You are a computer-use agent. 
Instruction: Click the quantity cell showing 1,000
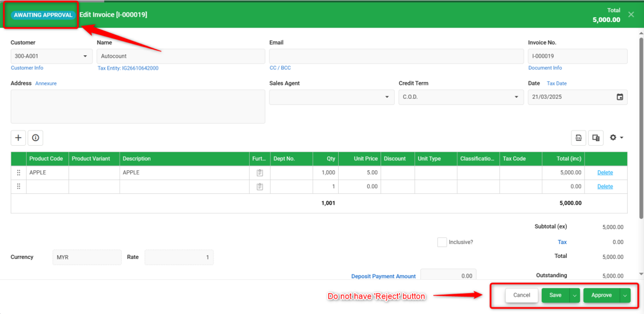coord(326,172)
